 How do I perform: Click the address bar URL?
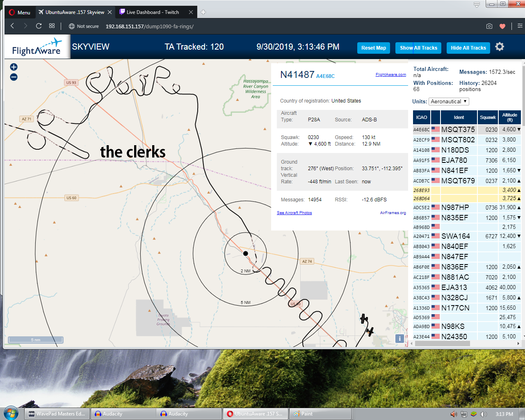(x=150, y=26)
